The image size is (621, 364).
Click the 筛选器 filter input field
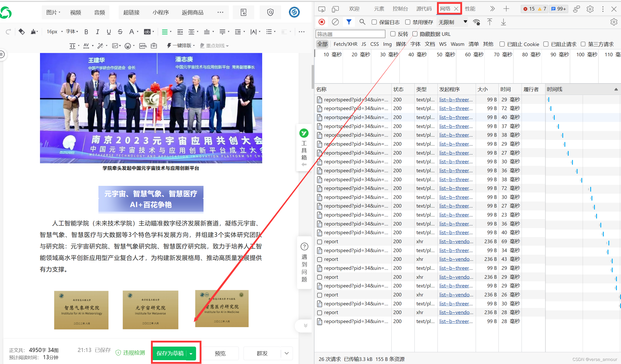tap(350, 34)
